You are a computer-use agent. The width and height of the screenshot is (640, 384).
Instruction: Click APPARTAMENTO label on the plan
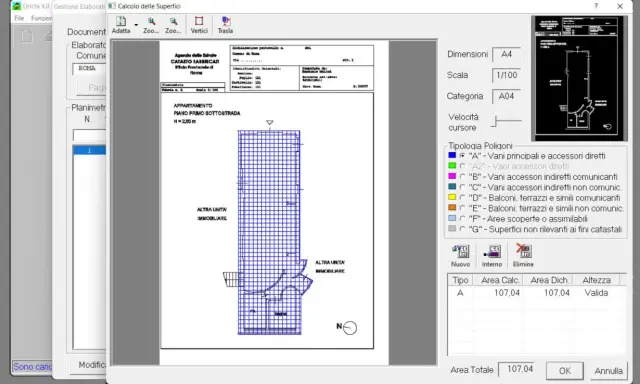[193, 105]
